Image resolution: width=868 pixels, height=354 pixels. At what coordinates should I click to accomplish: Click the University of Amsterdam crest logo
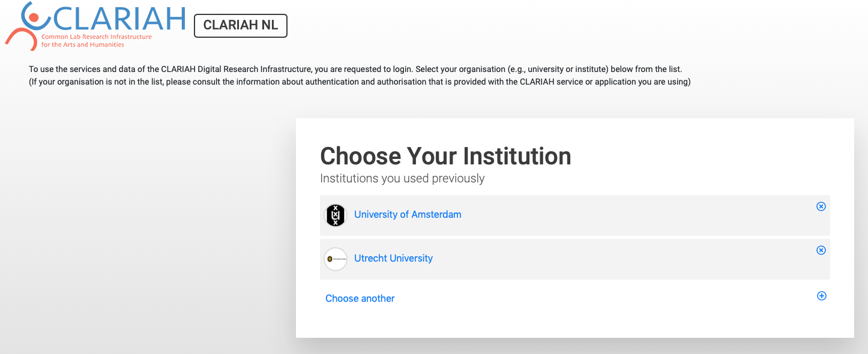click(336, 215)
